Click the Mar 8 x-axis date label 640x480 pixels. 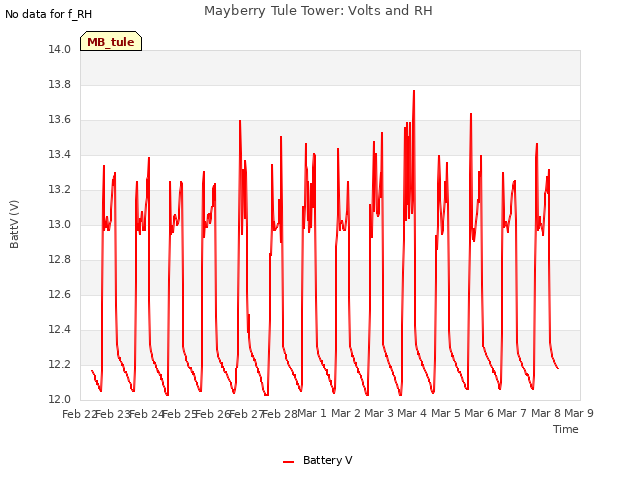546,413
